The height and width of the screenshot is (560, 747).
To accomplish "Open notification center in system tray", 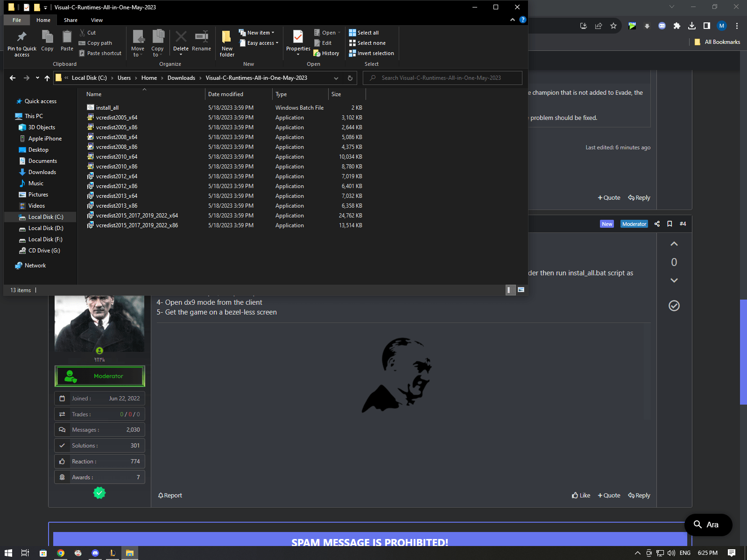I will tap(732, 553).
